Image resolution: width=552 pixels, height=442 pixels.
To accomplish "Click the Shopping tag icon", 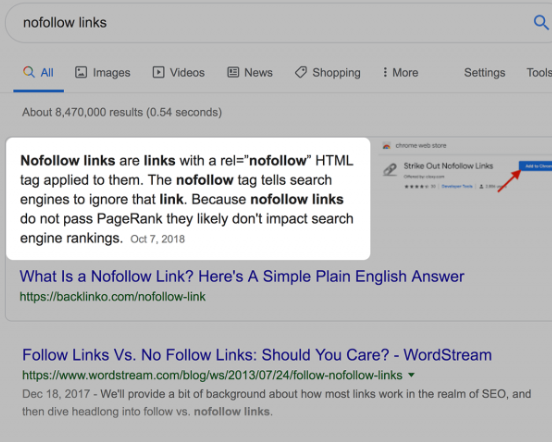I will coord(301,72).
